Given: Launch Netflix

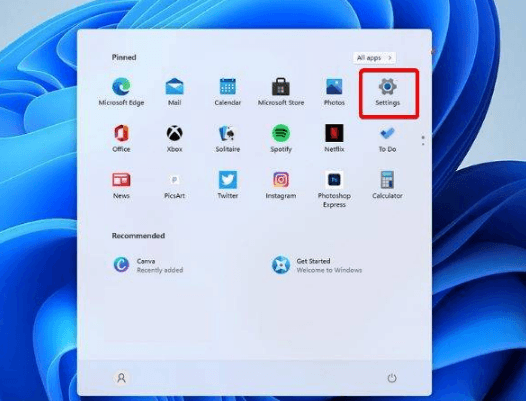Looking at the screenshot, I should [x=334, y=138].
